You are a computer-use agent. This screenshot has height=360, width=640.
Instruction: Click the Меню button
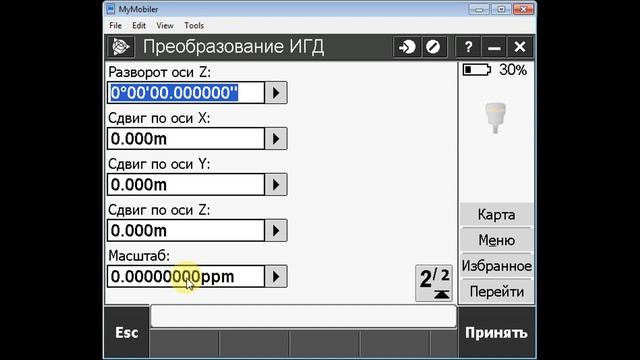tap(496, 240)
